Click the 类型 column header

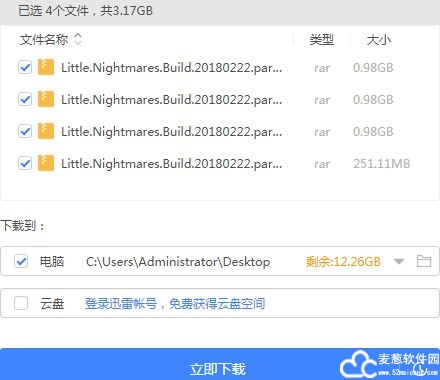[x=322, y=40]
